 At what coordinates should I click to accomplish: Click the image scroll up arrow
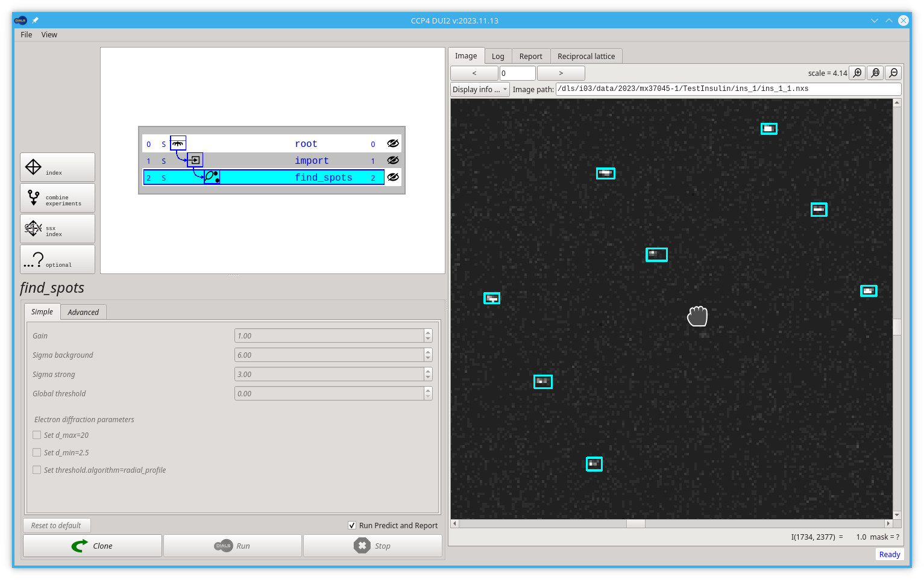tap(897, 103)
